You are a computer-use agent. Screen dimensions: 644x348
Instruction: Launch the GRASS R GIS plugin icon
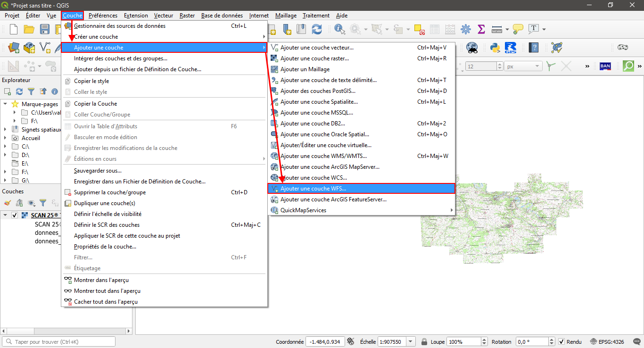click(511, 47)
